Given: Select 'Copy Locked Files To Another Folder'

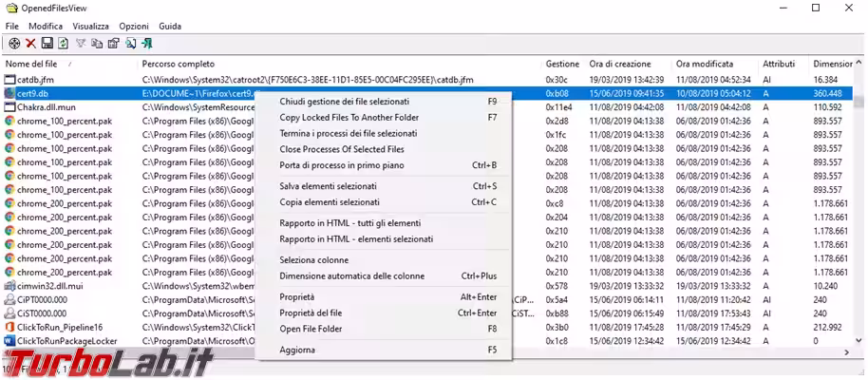Looking at the screenshot, I should (349, 118).
